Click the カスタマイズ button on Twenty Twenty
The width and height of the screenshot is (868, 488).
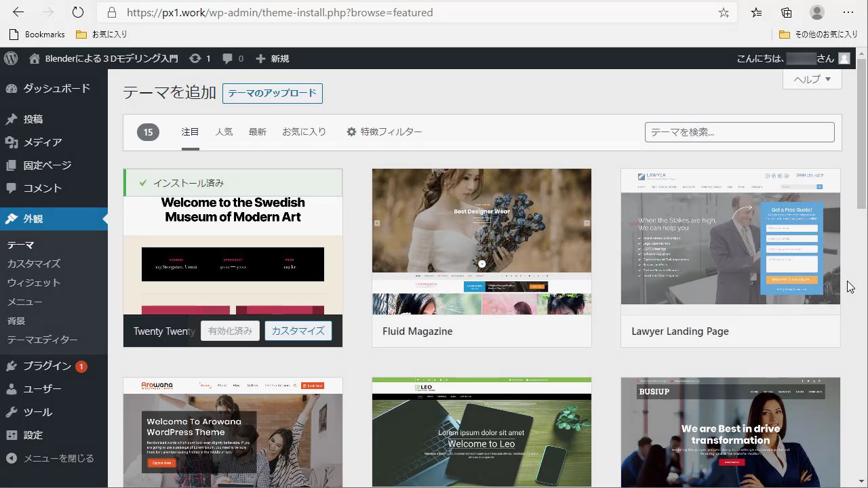pyautogui.click(x=298, y=331)
